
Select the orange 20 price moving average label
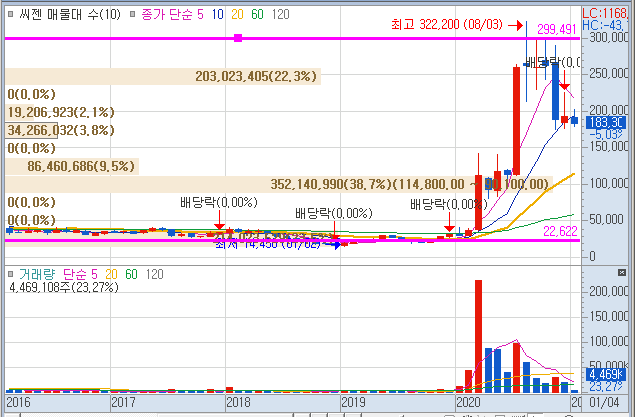[237, 15]
